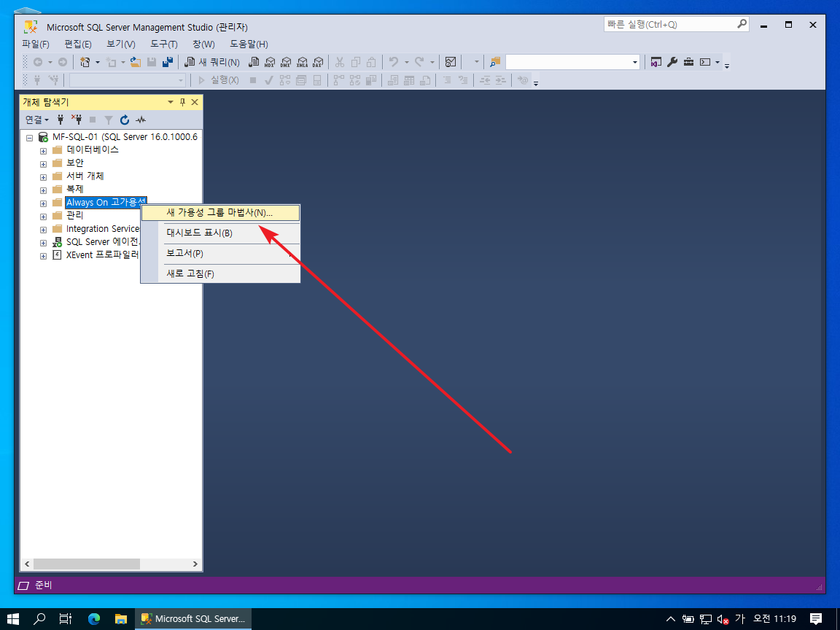Expand the 관리 folder
Image resolution: width=840 pixels, height=630 pixels.
click(44, 217)
